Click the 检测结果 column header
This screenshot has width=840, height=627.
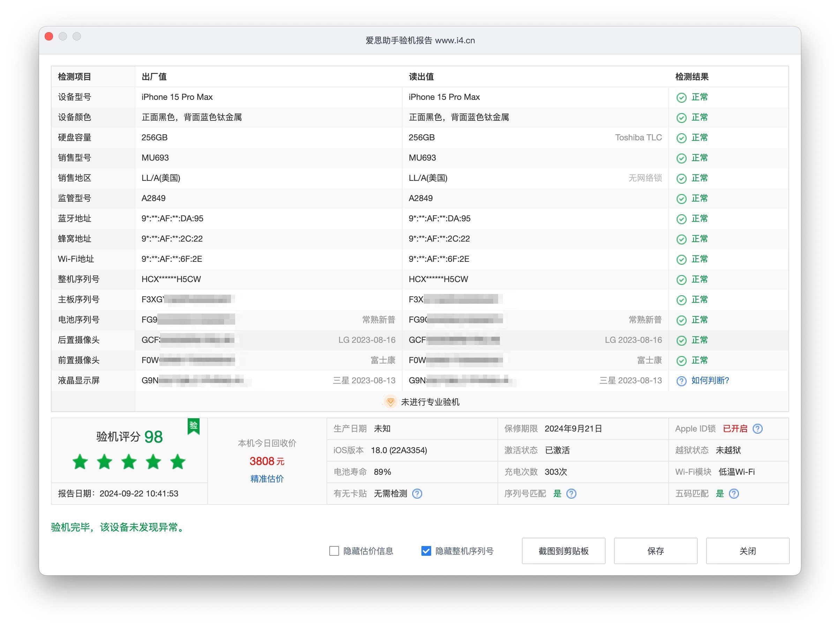(x=692, y=77)
